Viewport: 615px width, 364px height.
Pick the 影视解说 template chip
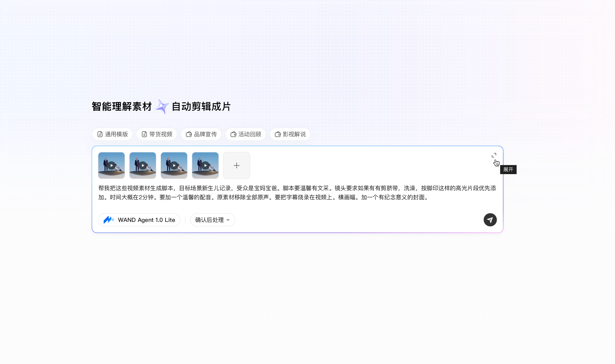pyautogui.click(x=290, y=134)
